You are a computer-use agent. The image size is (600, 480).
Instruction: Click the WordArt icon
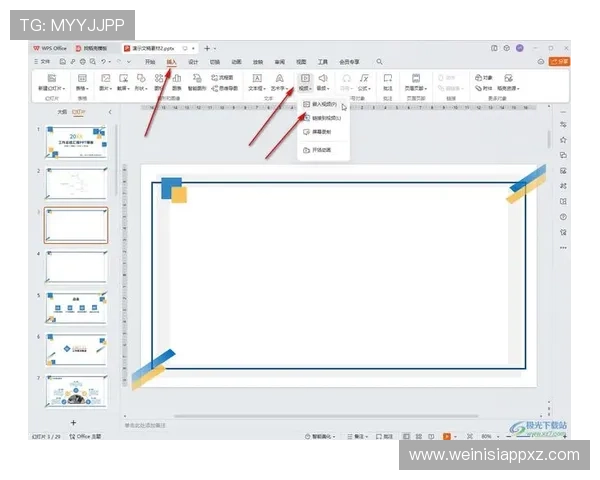click(x=279, y=78)
